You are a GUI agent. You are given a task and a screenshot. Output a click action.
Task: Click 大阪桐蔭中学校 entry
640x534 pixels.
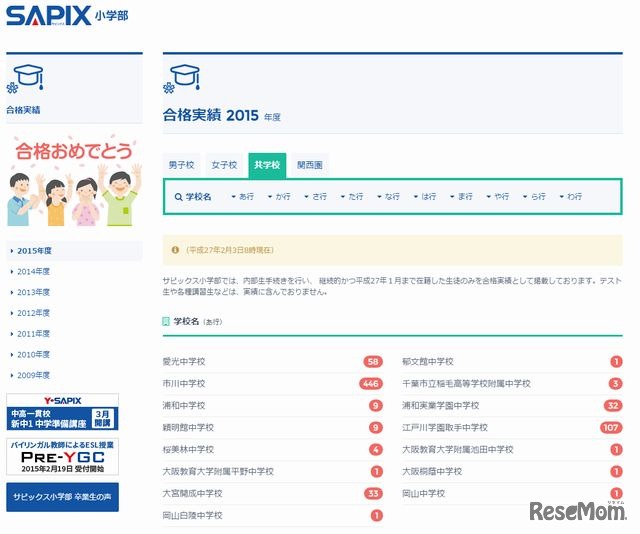(x=432, y=472)
